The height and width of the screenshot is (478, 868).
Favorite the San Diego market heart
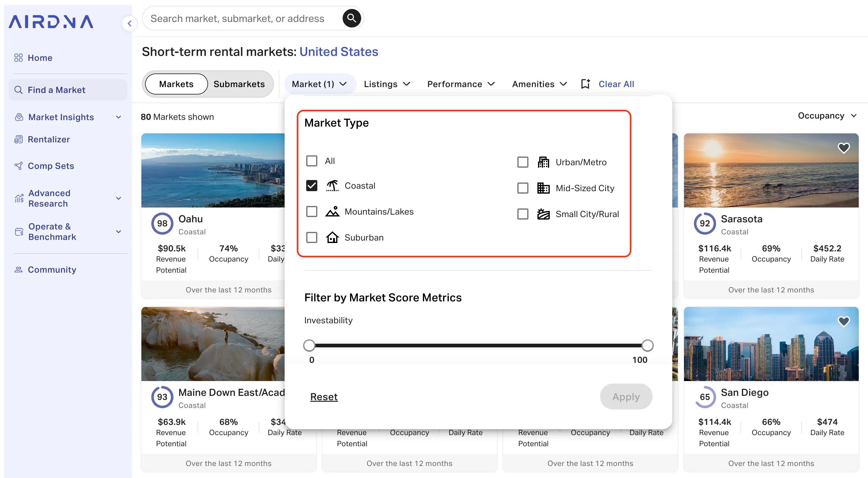coord(843,321)
